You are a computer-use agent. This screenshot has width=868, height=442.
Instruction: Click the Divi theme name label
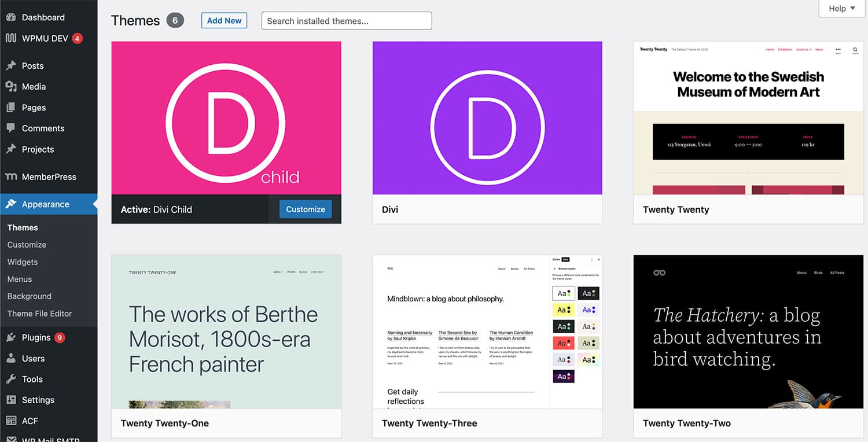[x=390, y=209]
